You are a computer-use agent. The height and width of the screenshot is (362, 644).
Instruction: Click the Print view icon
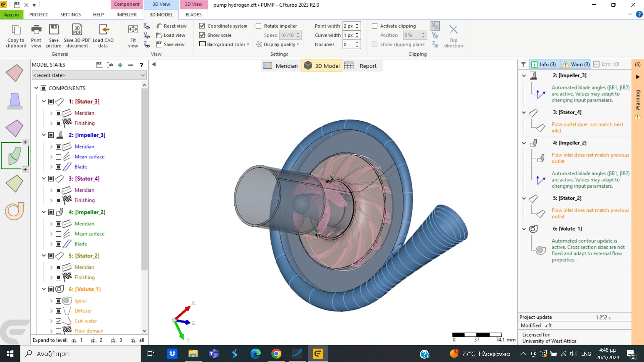pos(36,30)
